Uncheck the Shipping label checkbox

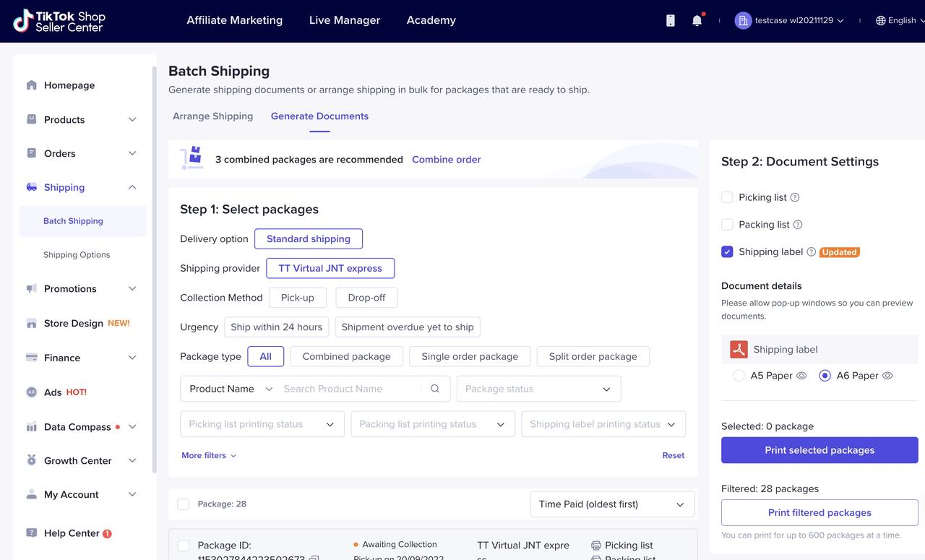click(x=727, y=251)
